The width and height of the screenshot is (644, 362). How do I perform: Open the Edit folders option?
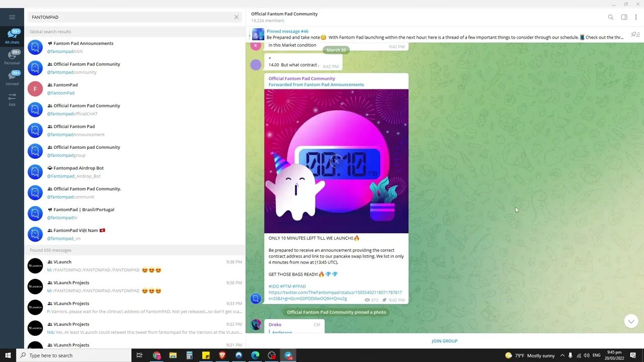(x=12, y=99)
